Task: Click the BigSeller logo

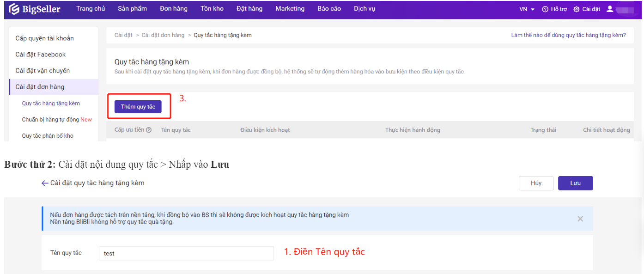Action: [35, 9]
